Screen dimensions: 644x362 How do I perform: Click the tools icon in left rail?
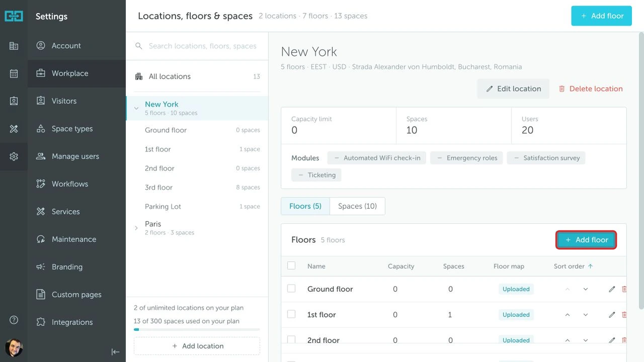14,129
